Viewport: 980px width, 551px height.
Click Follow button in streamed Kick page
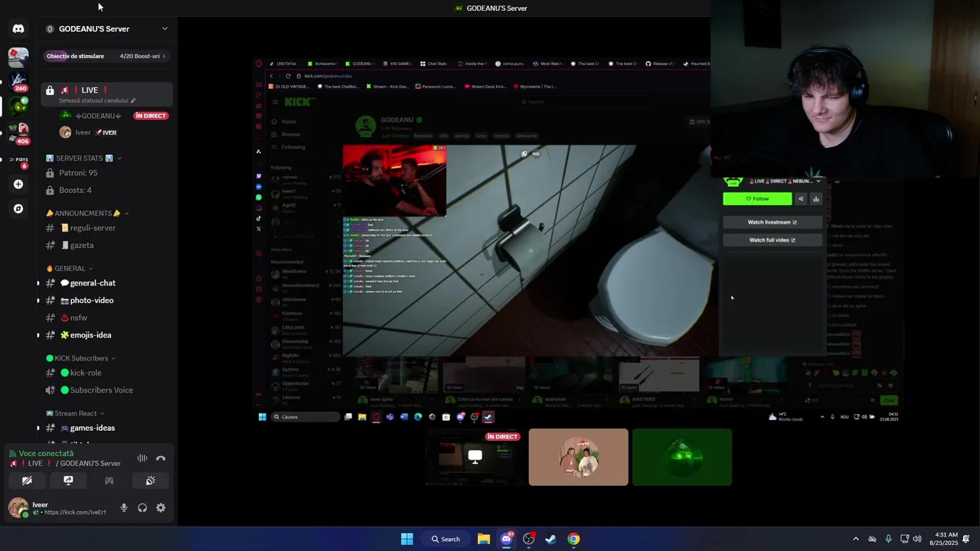[x=757, y=199]
